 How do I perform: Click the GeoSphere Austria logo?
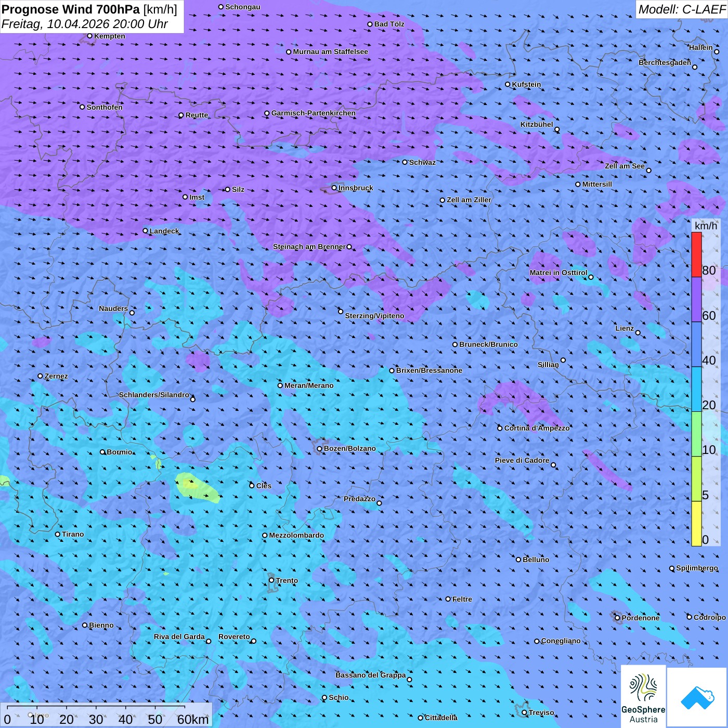point(643,696)
